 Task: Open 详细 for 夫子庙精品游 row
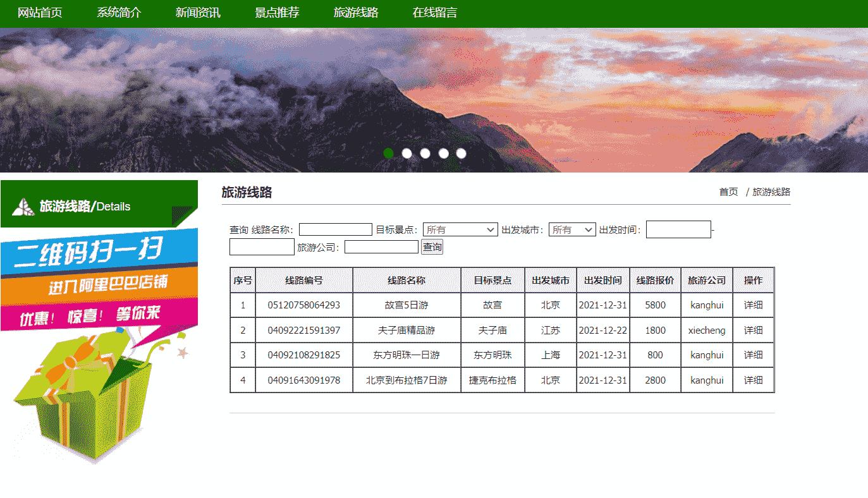(x=753, y=331)
